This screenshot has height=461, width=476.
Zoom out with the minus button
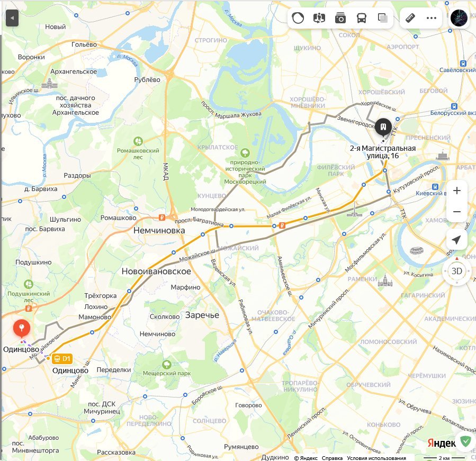456,212
